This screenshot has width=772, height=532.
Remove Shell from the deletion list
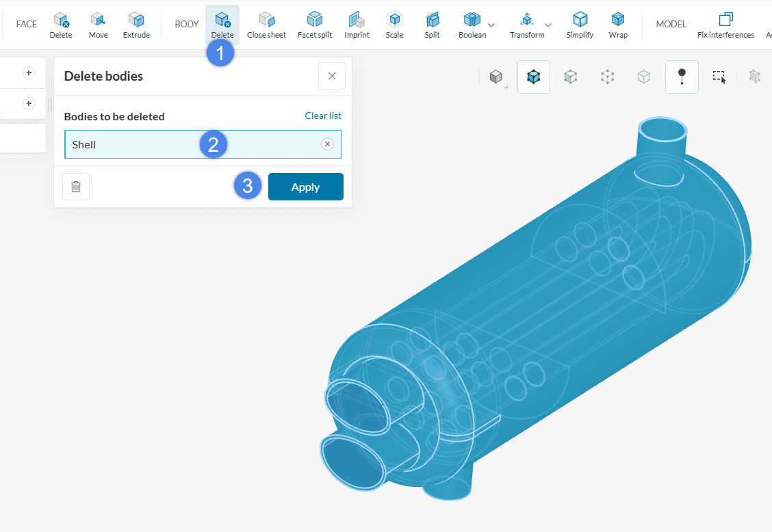tap(328, 144)
